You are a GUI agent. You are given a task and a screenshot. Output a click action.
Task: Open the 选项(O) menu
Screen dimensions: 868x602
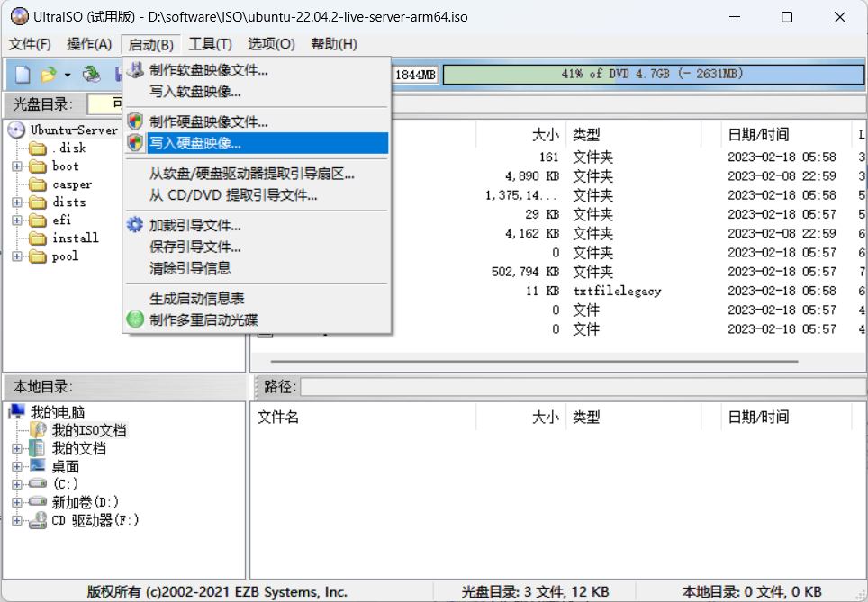(271, 44)
